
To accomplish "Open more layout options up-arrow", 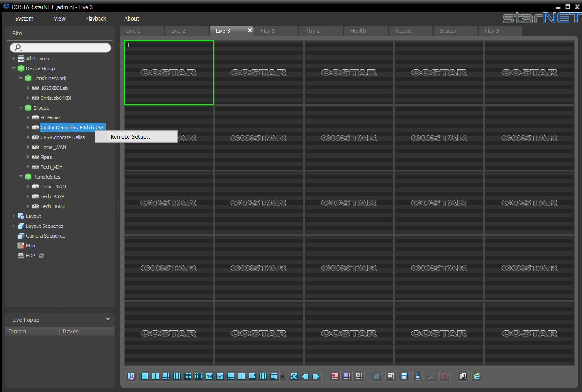I will (x=283, y=376).
